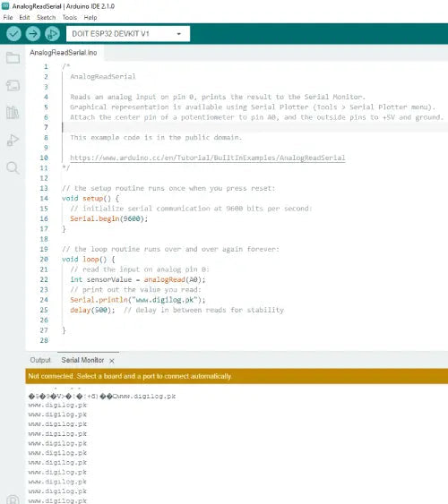The image size is (448, 504).
Task: Click the Arduino IDE title bar logo
Action: [x=5, y=5]
